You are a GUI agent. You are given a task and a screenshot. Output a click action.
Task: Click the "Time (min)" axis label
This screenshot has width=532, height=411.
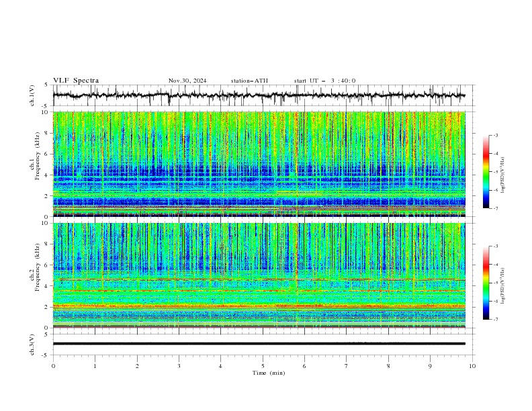(269, 373)
